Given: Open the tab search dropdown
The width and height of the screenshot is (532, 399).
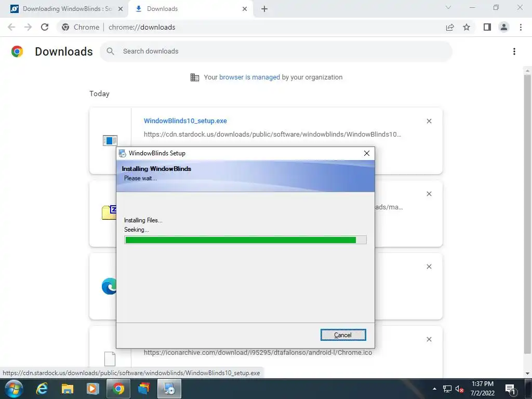Looking at the screenshot, I should click(448, 7).
